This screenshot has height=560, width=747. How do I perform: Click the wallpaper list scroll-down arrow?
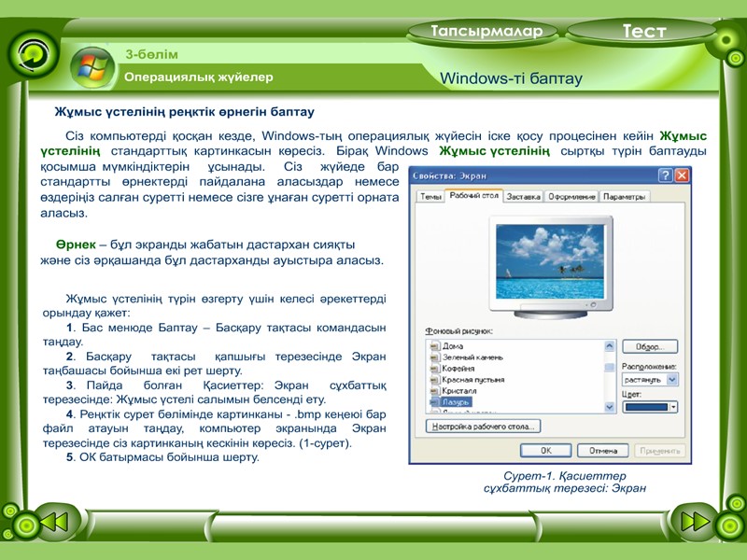[x=610, y=407]
